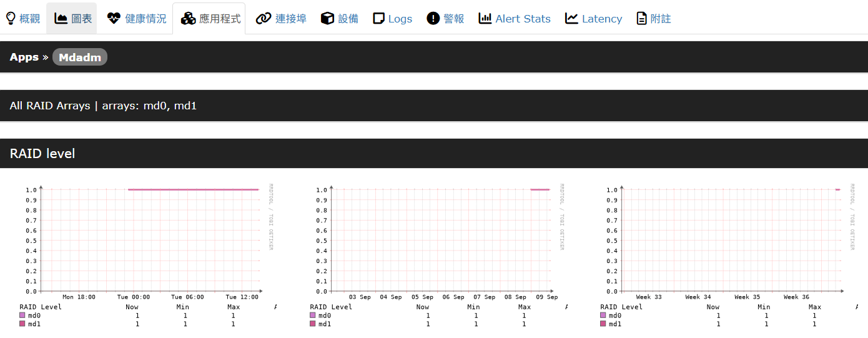This screenshot has height=338, width=868.
Task: Click the bar chart icon for Alert Stats
Action: tap(485, 19)
